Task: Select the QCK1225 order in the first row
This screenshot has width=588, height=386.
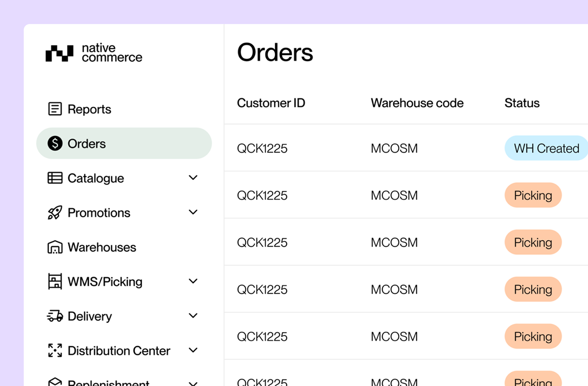Action: [262, 148]
